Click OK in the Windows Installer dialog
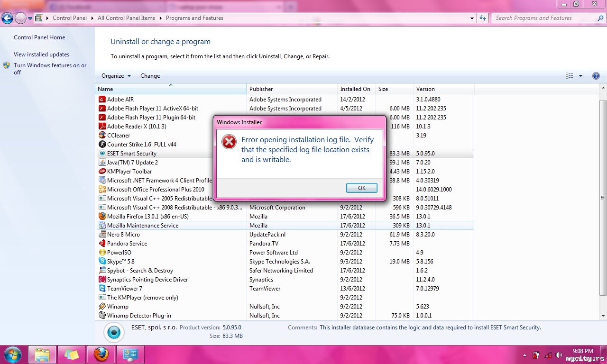607x364 pixels. click(x=362, y=188)
